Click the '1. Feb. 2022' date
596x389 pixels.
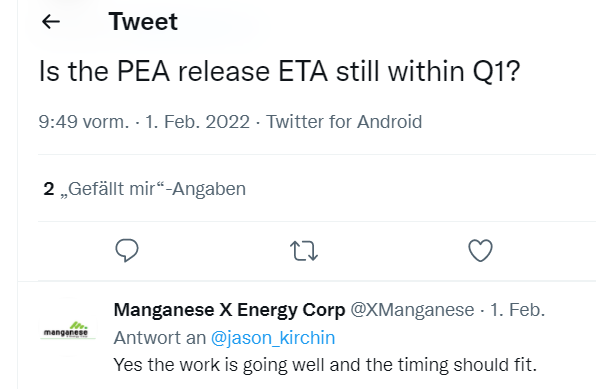(197, 122)
